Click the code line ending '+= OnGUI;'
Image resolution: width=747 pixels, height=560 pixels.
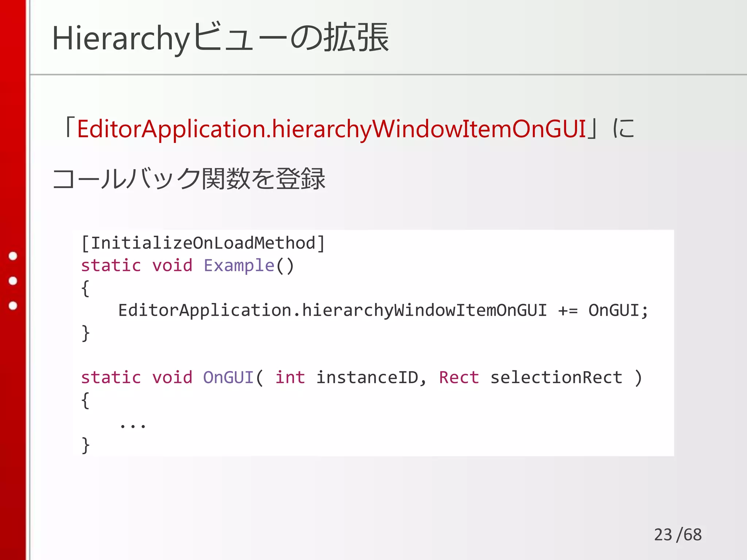[383, 311]
